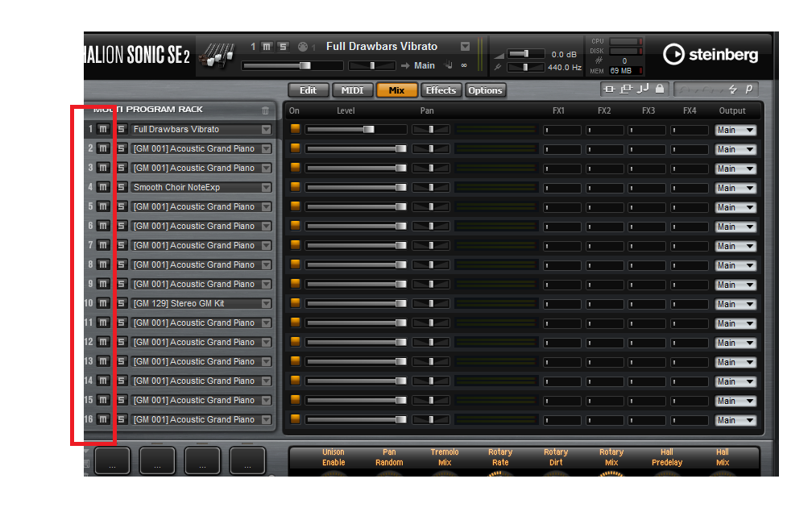Click the Unison Enable quick control label
The image size is (812, 508).
tap(333, 457)
